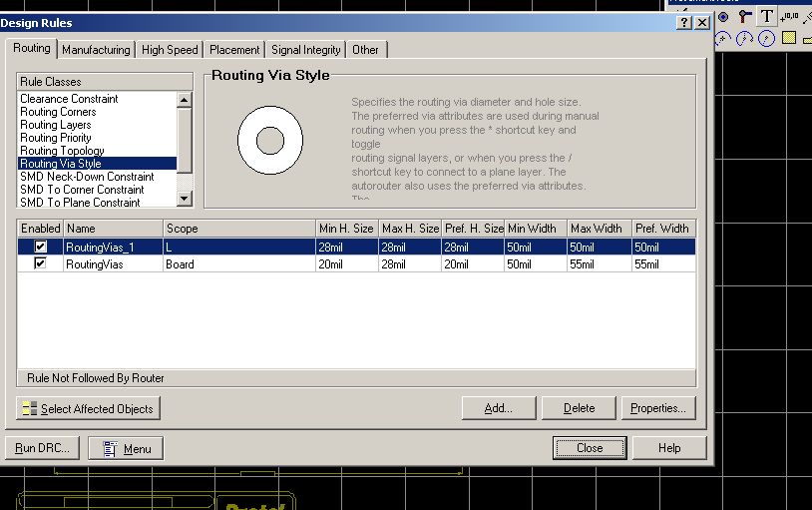
Task: Open rule Properties dialog
Action: coord(658,408)
